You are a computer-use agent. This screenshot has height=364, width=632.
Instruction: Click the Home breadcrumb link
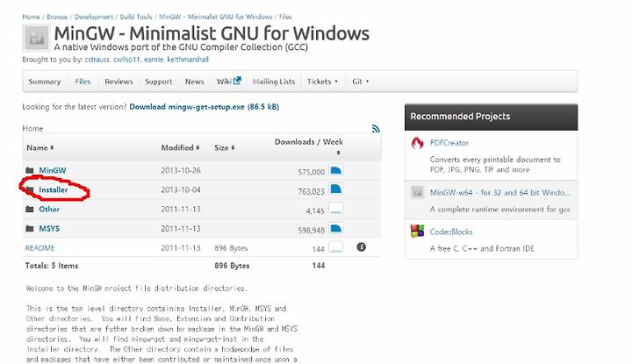coord(31,17)
